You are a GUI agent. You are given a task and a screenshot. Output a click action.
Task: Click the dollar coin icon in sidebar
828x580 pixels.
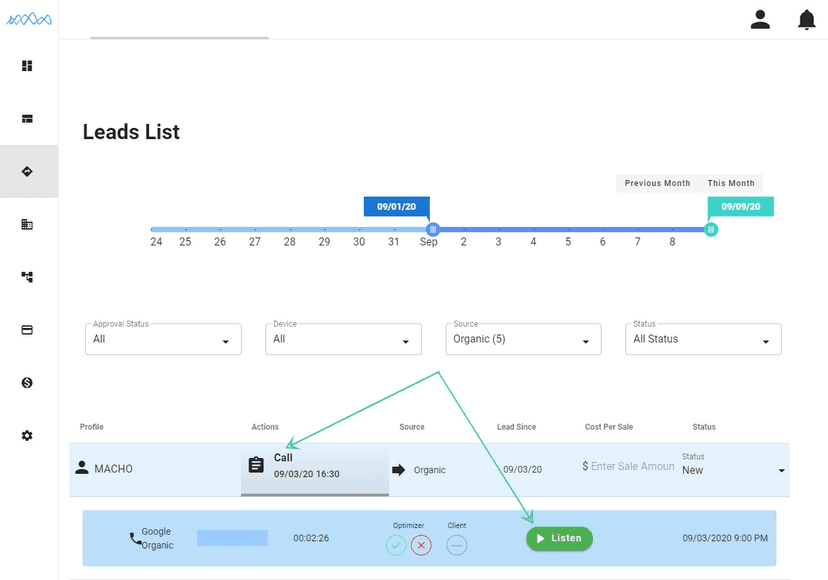(x=27, y=383)
